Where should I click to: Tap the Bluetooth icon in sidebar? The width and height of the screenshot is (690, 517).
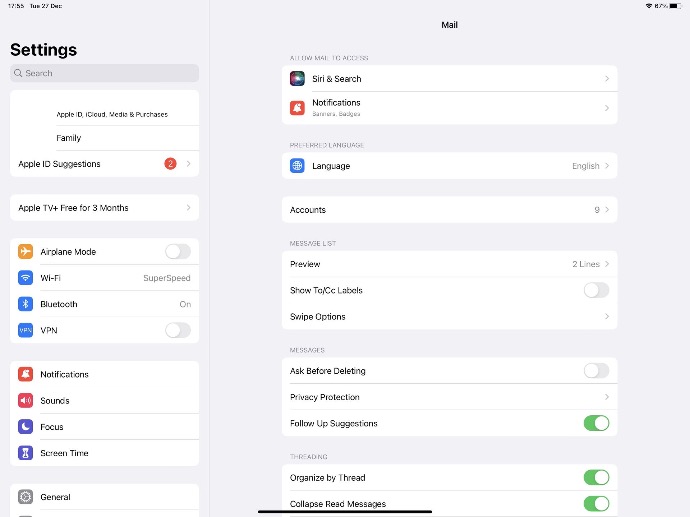pyautogui.click(x=25, y=304)
